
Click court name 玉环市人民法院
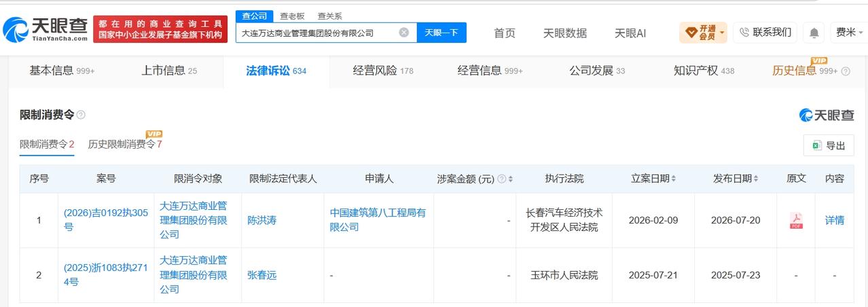coord(564,275)
